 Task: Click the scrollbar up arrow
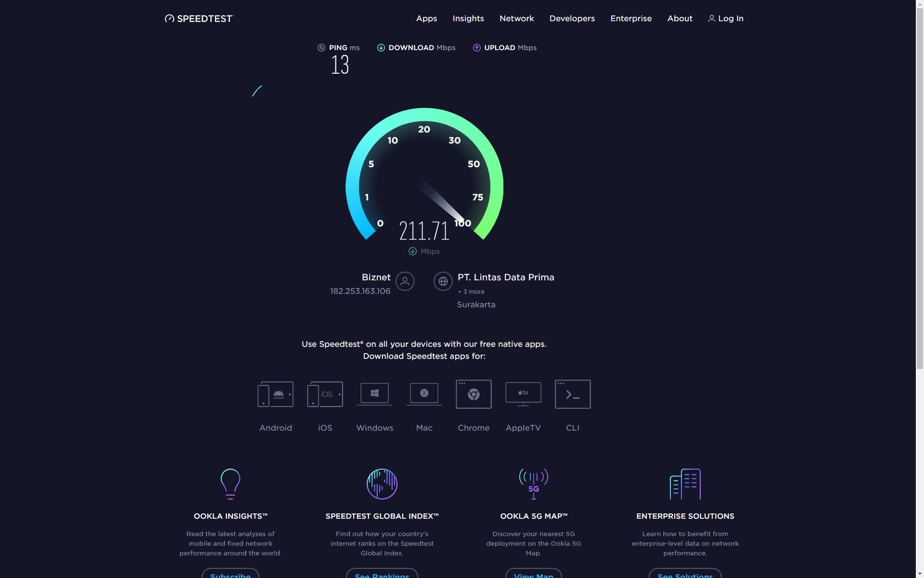pyautogui.click(x=920, y=3)
